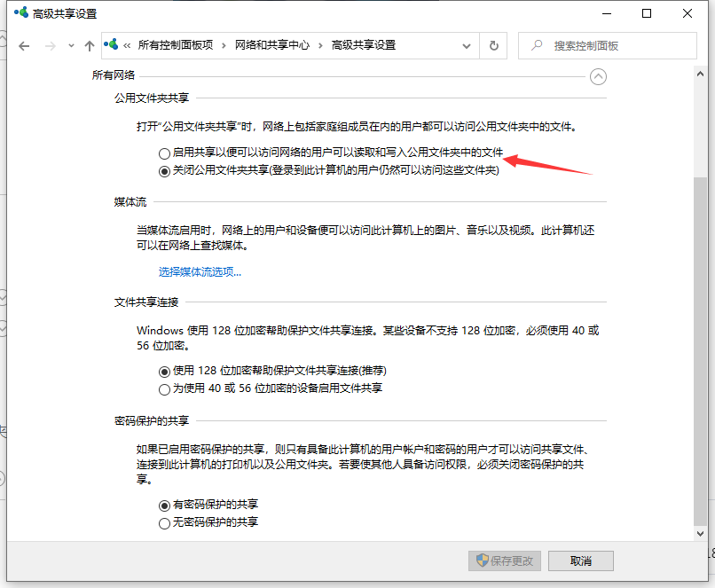The height and width of the screenshot is (588, 715).
Task: Click the search magnifier icon
Action: (x=536, y=45)
